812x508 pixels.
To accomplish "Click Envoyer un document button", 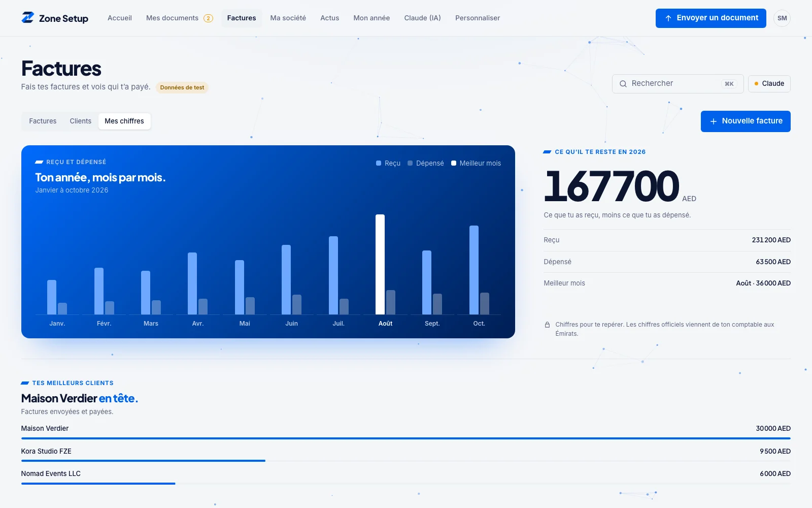I will tap(711, 18).
